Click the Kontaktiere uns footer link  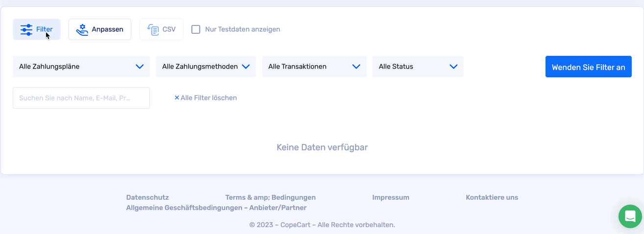[492, 198]
